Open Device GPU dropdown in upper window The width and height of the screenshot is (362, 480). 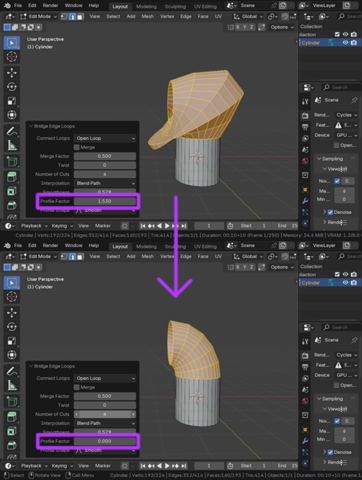[x=346, y=135]
